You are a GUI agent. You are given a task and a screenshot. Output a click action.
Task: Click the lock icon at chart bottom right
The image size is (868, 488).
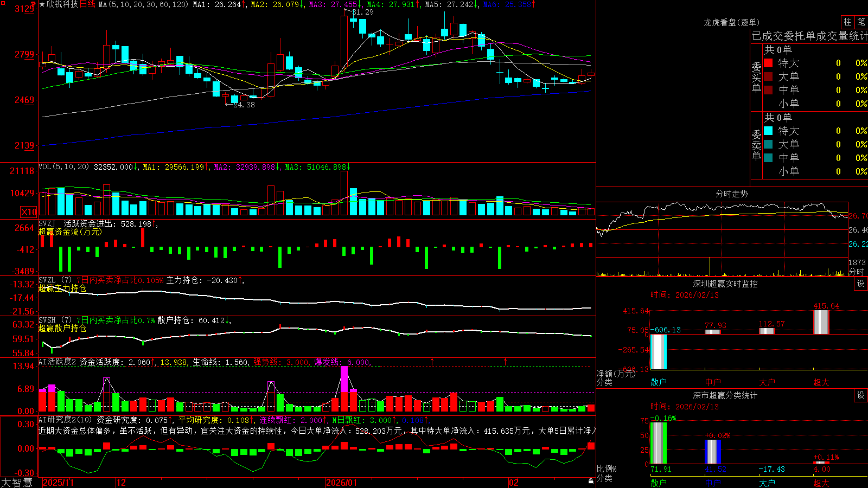click(591, 481)
